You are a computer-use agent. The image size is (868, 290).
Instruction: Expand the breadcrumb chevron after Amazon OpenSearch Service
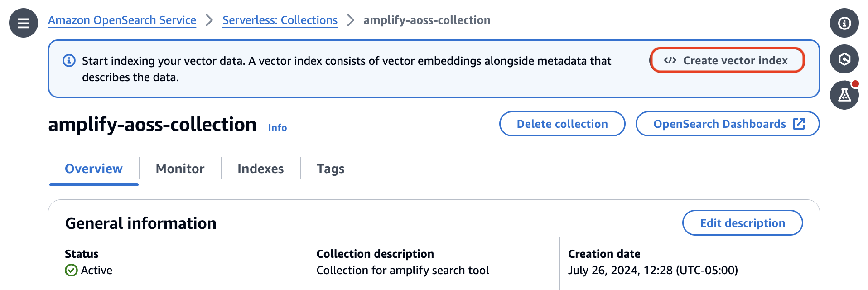click(x=208, y=20)
